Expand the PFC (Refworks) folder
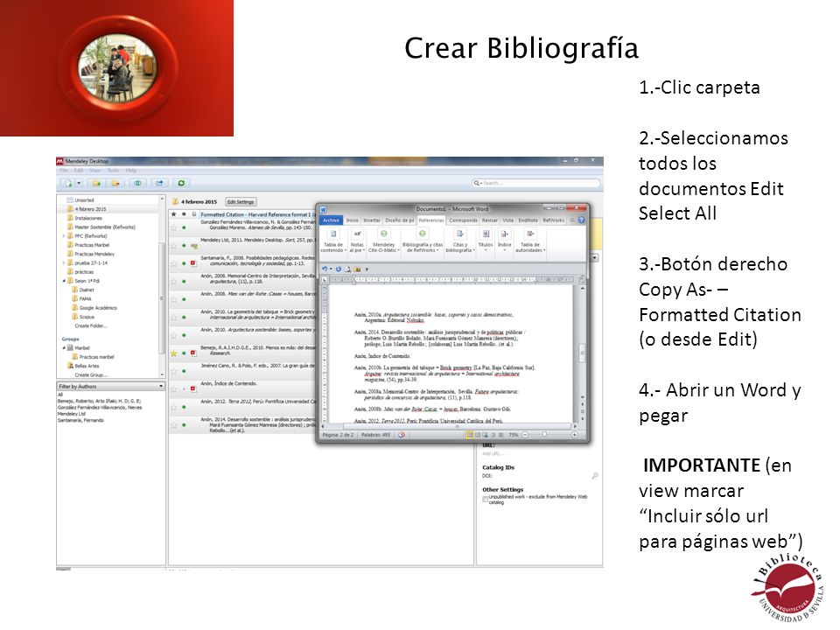The image size is (840, 630). [64, 236]
